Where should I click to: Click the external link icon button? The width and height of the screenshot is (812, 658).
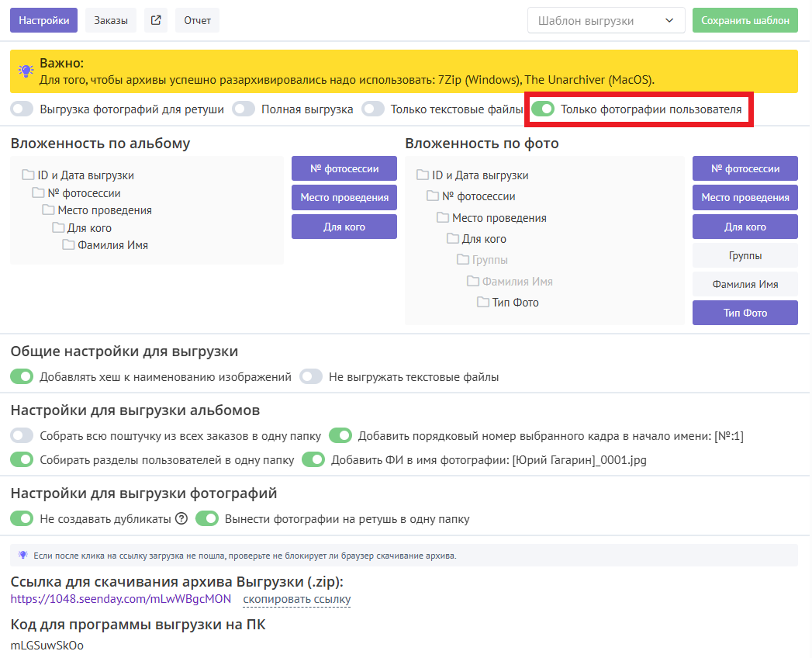[x=156, y=21]
